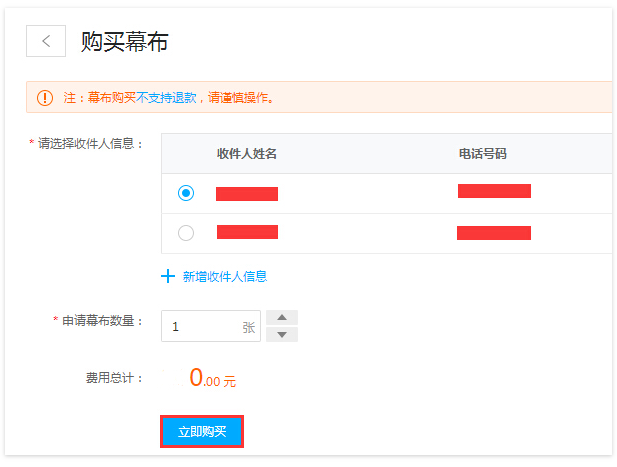Screen dimensions: 617x467
Task: Select the first recipient radio button
Action: (x=186, y=193)
